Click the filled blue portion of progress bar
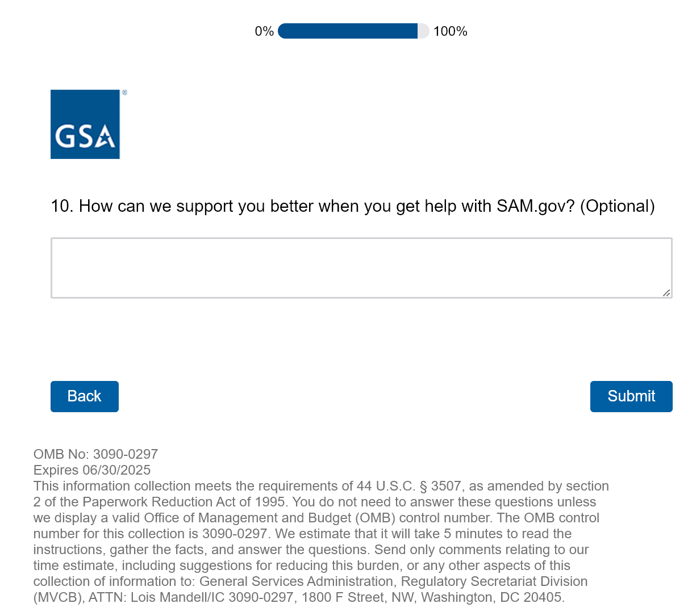Image resolution: width=692 pixels, height=616 pixels. click(x=347, y=31)
